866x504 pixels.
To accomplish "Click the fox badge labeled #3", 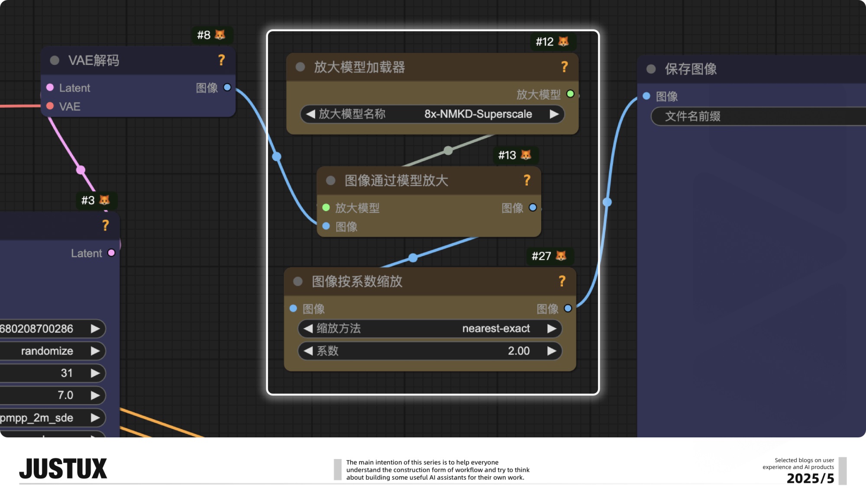I will [96, 200].
